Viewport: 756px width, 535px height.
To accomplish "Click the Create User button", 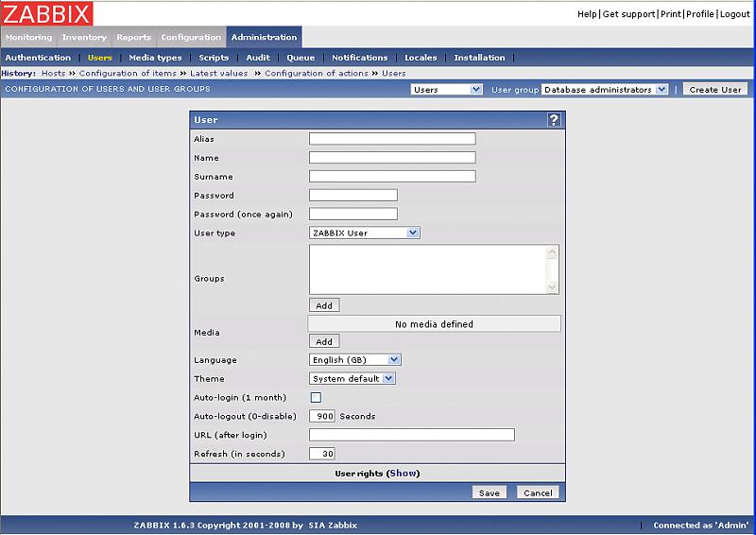I will [714, 90].
